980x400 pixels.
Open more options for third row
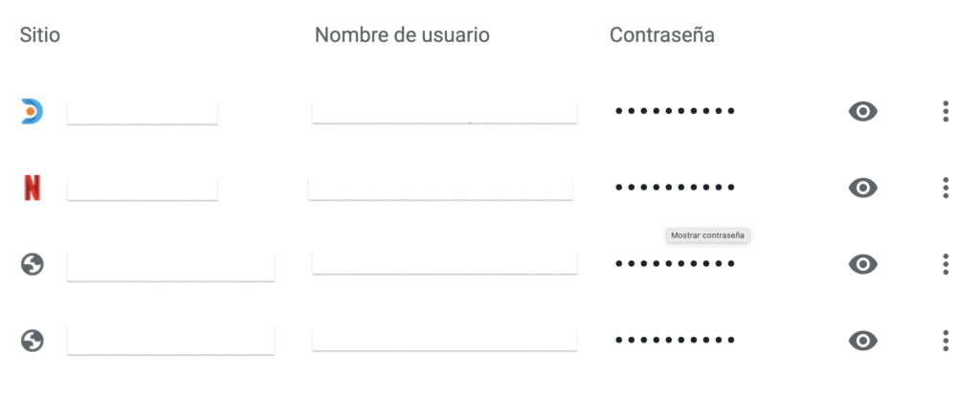click(946, 264)
